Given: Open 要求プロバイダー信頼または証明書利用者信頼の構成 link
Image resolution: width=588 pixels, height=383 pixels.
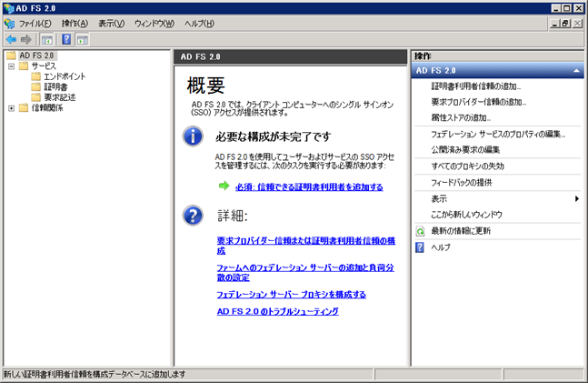Looking at the screenshot, I should tap(306, 246).
